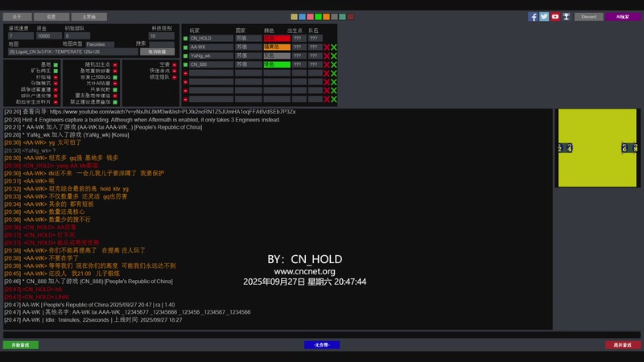Open CN_HOLD's spawn point dropdown
This screenshot has height=362, width=644.
click(299, 38)
